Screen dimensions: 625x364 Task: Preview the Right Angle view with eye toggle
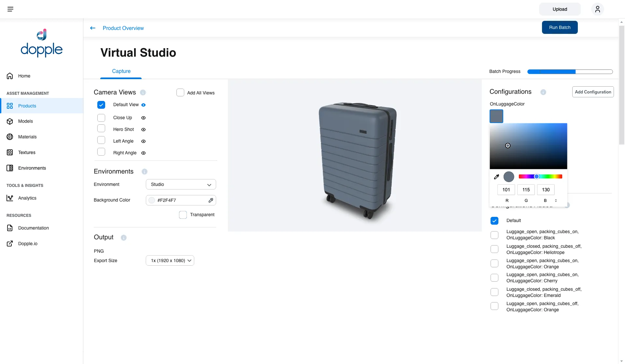[x=143, y=153]
